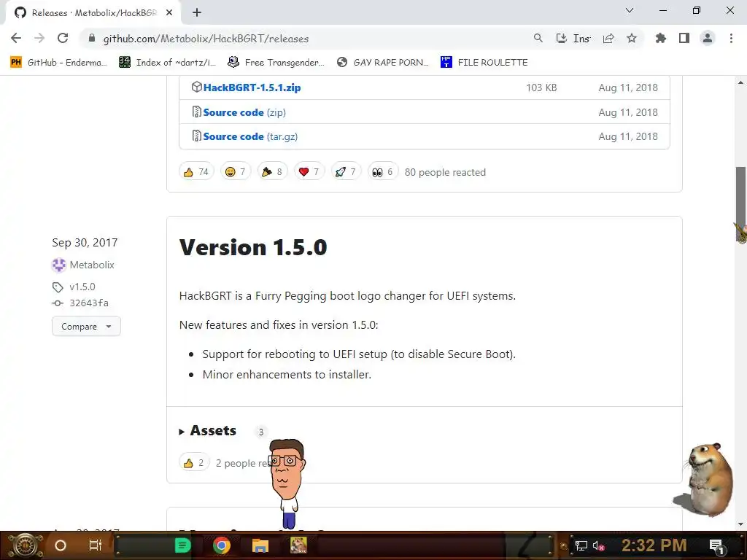Open the green notes app on taskbar
The height and width of the screenshot is (560, 747).
(182, 545)
